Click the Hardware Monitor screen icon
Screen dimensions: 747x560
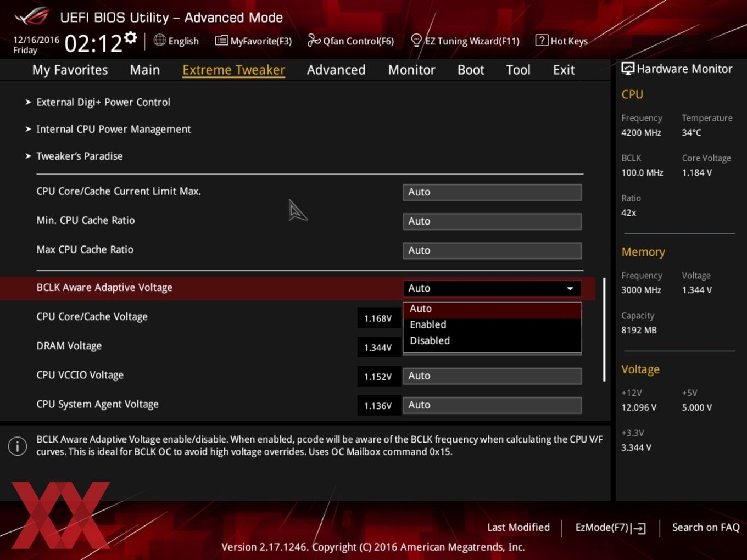tap(627, 69)
